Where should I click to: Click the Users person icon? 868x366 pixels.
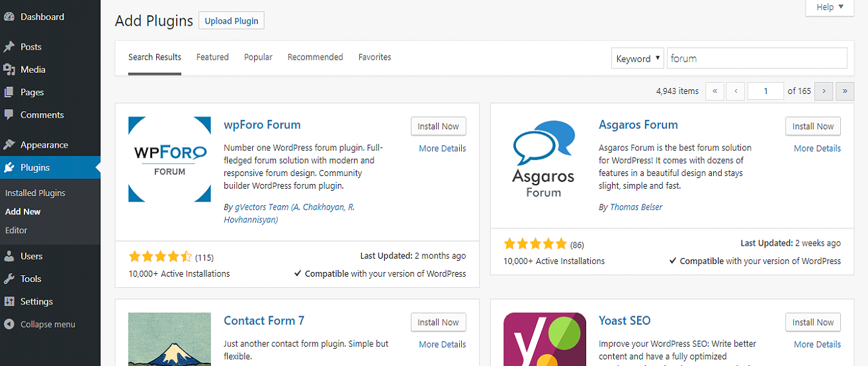9,256
